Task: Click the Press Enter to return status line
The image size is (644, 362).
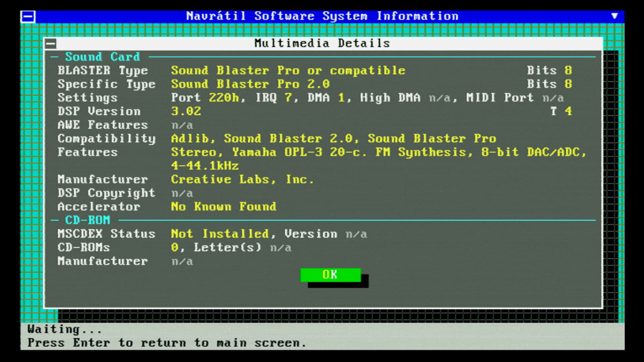Action: point(167,343)
